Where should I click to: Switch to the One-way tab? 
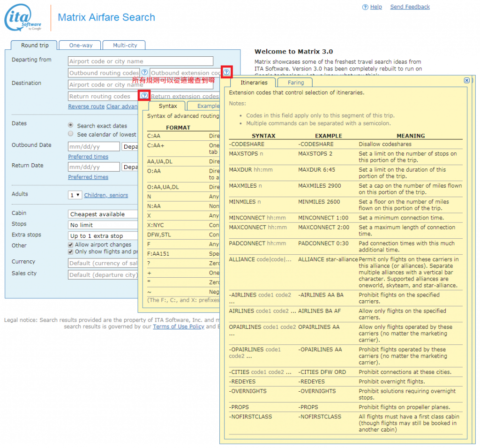click(80, 46)
